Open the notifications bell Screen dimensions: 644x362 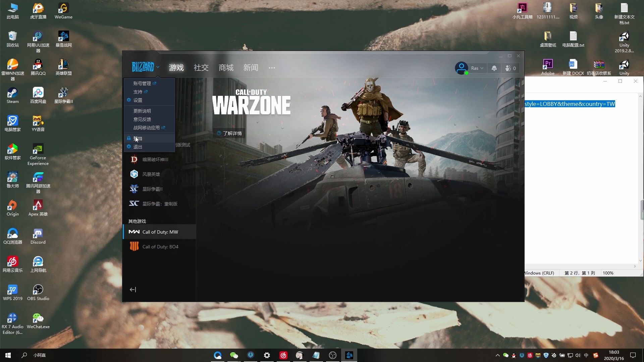pyautogui.click(x=494, y=68)
